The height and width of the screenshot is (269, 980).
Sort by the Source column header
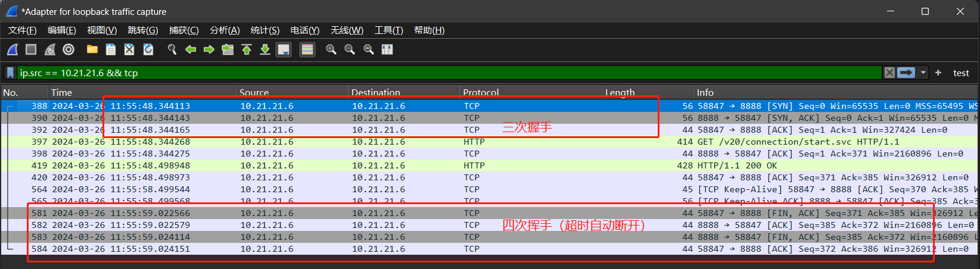(293, 92)
